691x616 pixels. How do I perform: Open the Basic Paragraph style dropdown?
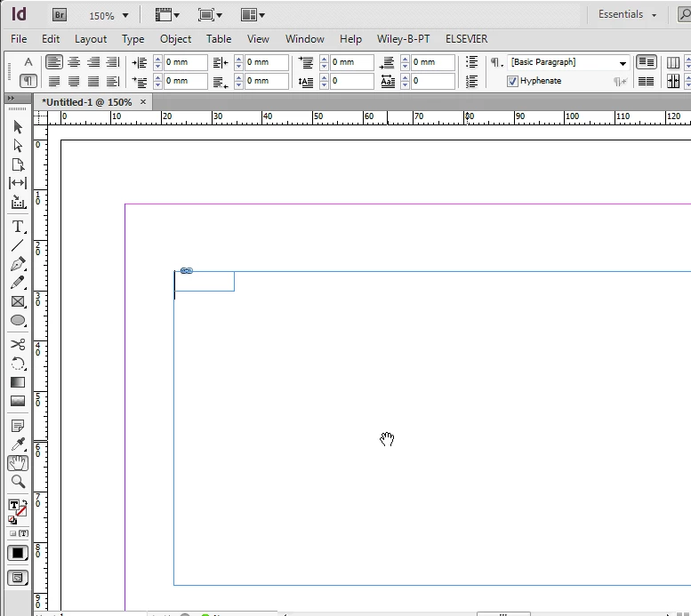coord(623,63)
